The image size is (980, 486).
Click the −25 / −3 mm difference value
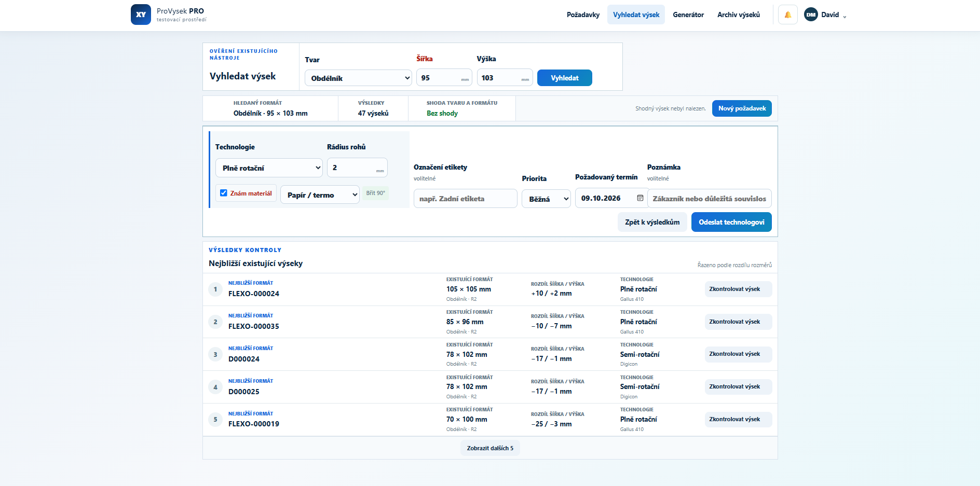coord(551,424)
